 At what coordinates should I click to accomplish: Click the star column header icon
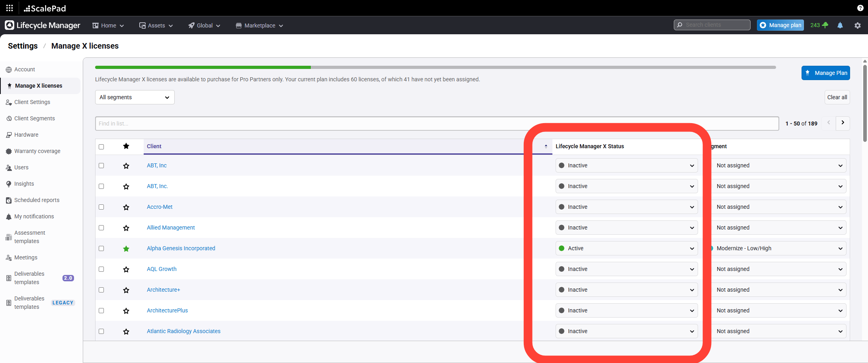click(x=126, y=146)
